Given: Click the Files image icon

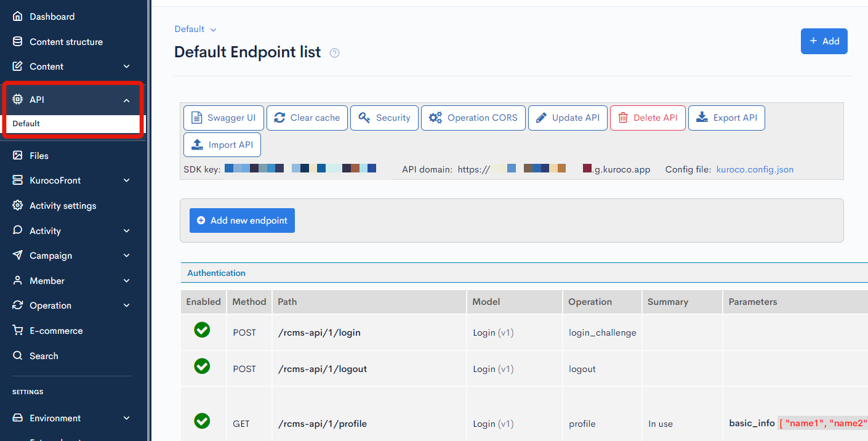Looking at the screenshot, I should point(18,156).
